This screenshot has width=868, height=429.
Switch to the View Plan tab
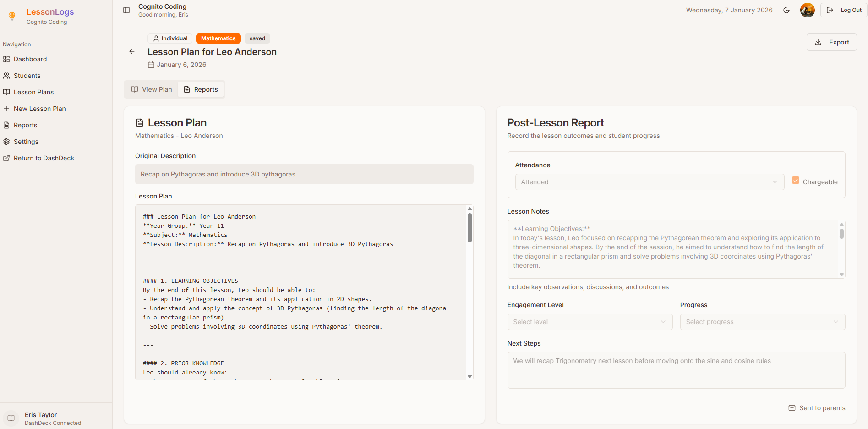click(x=151, y=89)
